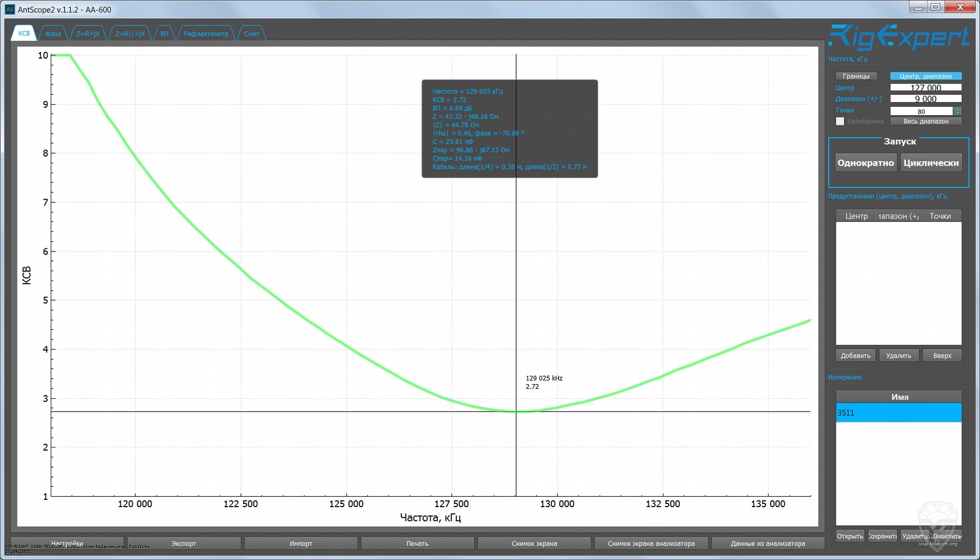This screenshot has width=980, height=560.
Task: Select measurement 3511 in the list
Action: tap(898, 413)
